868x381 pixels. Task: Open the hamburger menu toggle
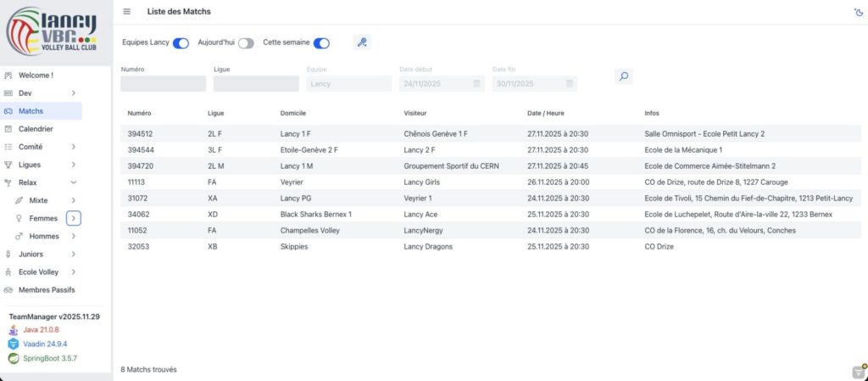(x=127, y=12)
